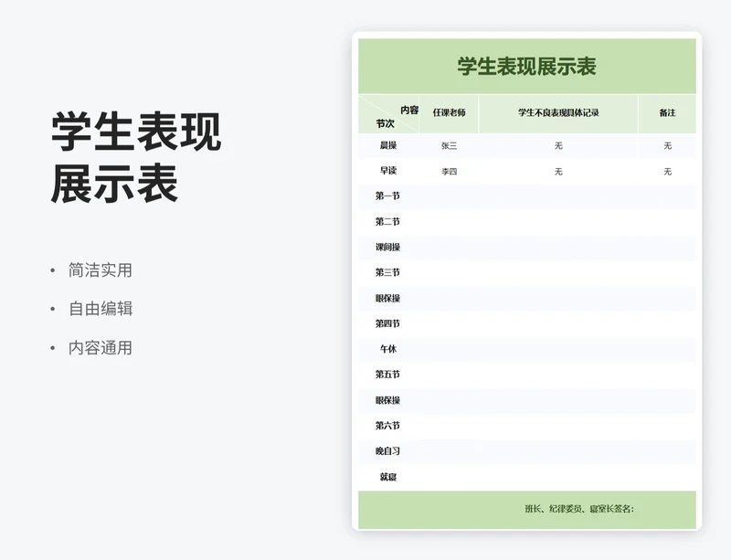Select the 任课老师 column header

[449, 113]
